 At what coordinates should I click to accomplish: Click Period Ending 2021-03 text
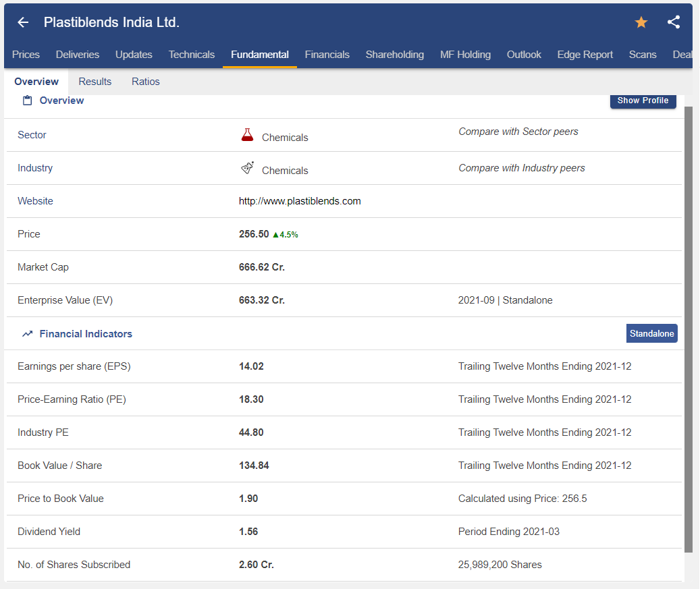point(509,532)
